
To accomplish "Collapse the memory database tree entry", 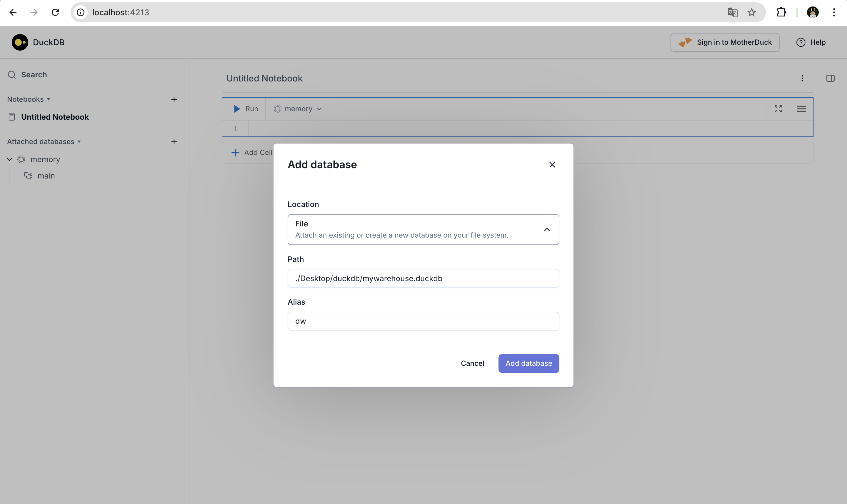I will pyautogui.click(x=9, y=159).
